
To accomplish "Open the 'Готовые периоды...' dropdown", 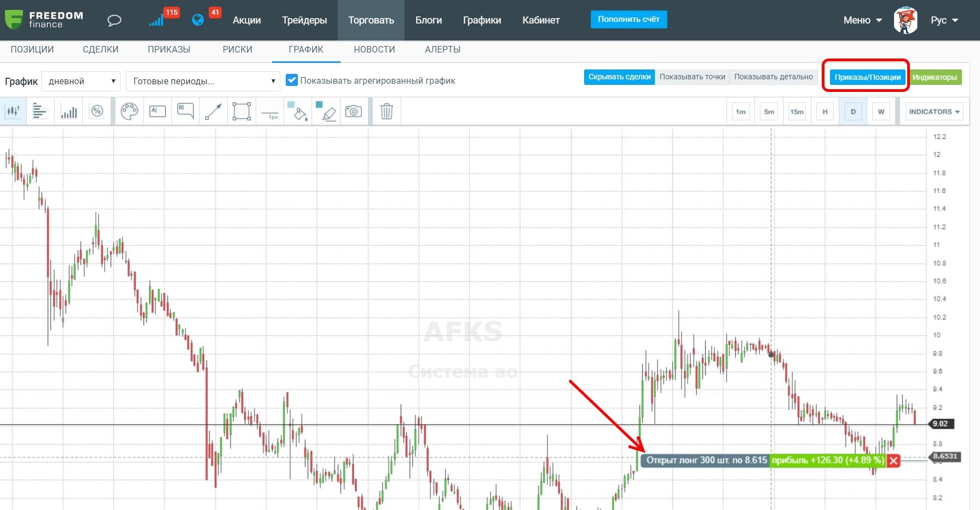I will coord(203,82).
